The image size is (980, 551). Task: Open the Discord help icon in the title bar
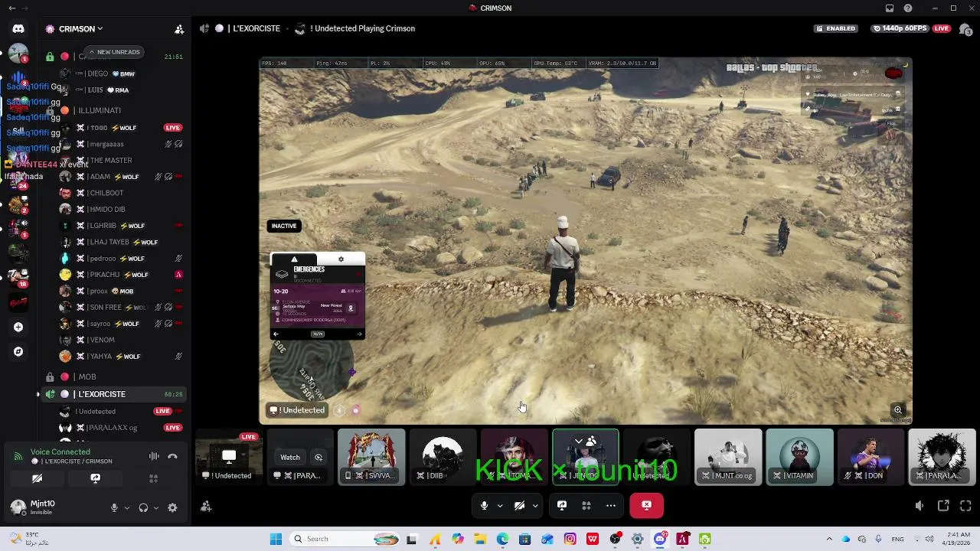(908, 8)
